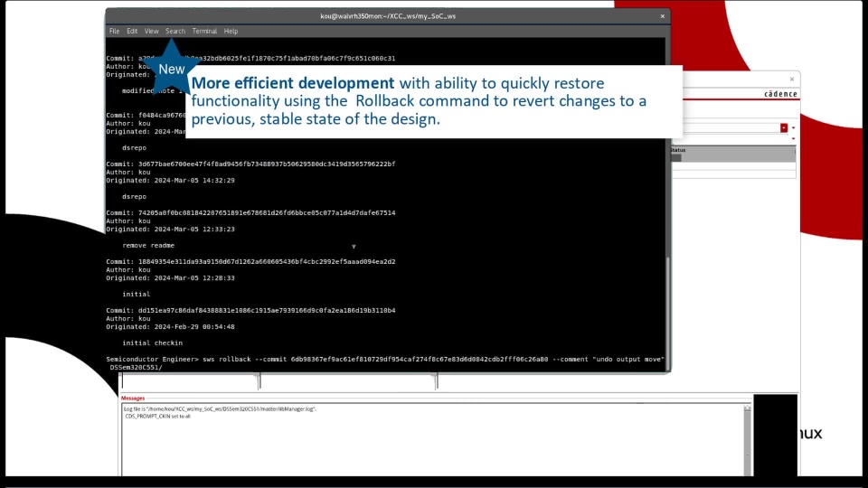Click the DSSem320C551/ path line in the terminal
This screenshot has width=868, height=488.
click(x=136, y=368)
